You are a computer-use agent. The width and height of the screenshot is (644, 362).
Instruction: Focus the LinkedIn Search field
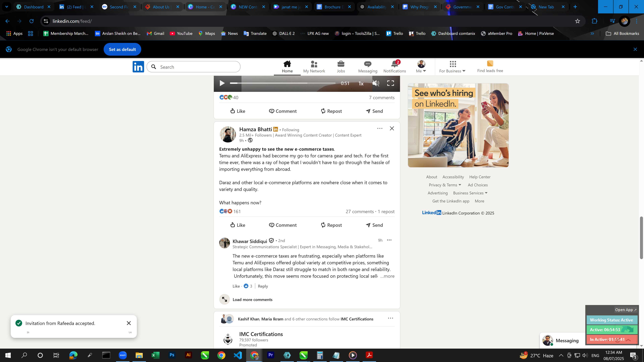click(194, 67)
